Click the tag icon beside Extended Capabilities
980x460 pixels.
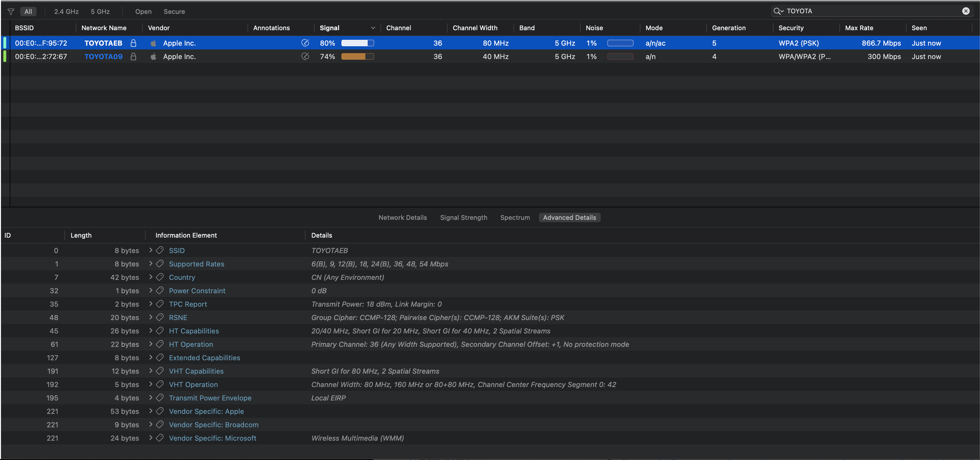pos(160,358)
